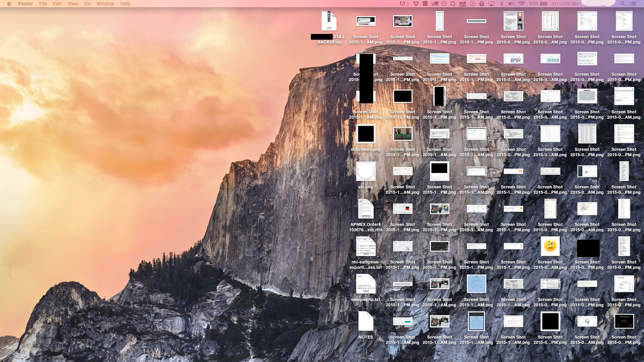644x362 pixels.
Task: Select the APMEX Order rtfd document
Action: click(x=366, y=209)
